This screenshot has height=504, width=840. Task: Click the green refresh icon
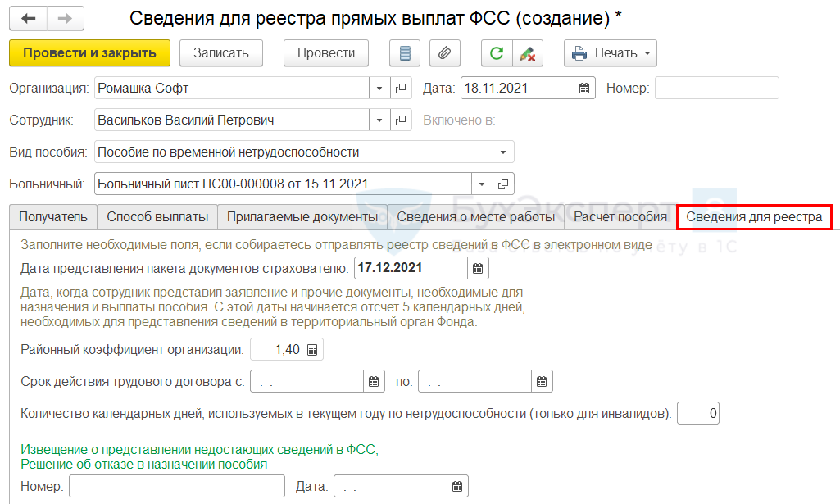(x=496, y=53)
